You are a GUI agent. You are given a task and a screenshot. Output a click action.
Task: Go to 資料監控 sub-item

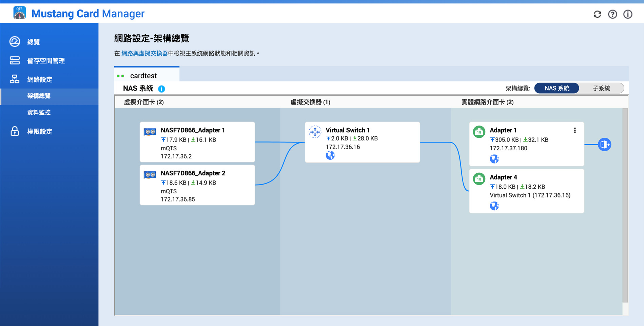[x=39, y=112]
